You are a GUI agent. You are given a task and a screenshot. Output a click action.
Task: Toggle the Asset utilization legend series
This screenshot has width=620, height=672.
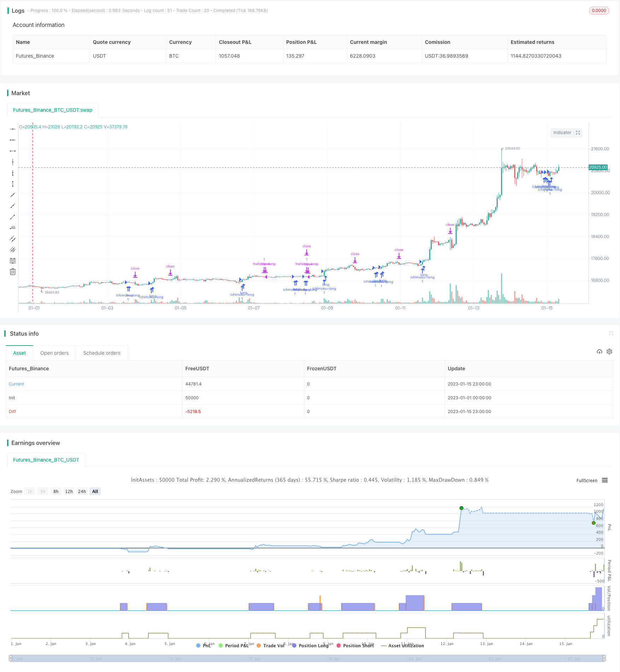pyautogui.click(x=402, y=645)
